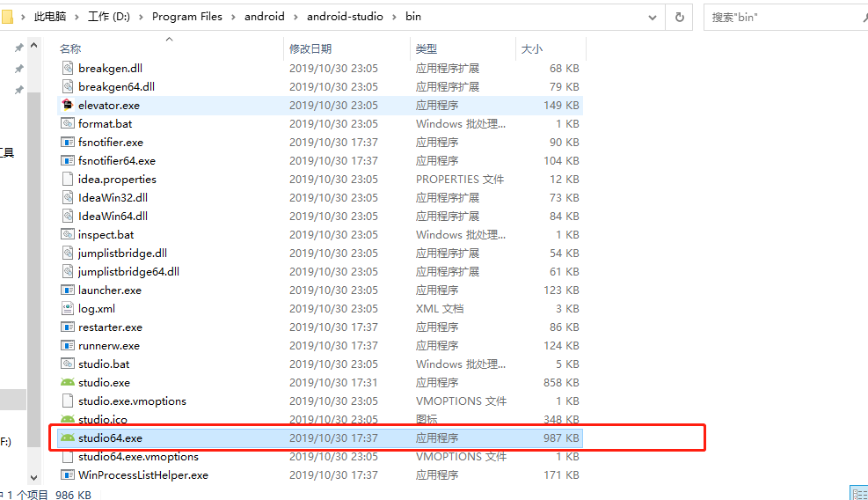The width and height of the screenshot is (868, 500).
Task: Open address bar history dropdown
Action: tap(653, 18)
